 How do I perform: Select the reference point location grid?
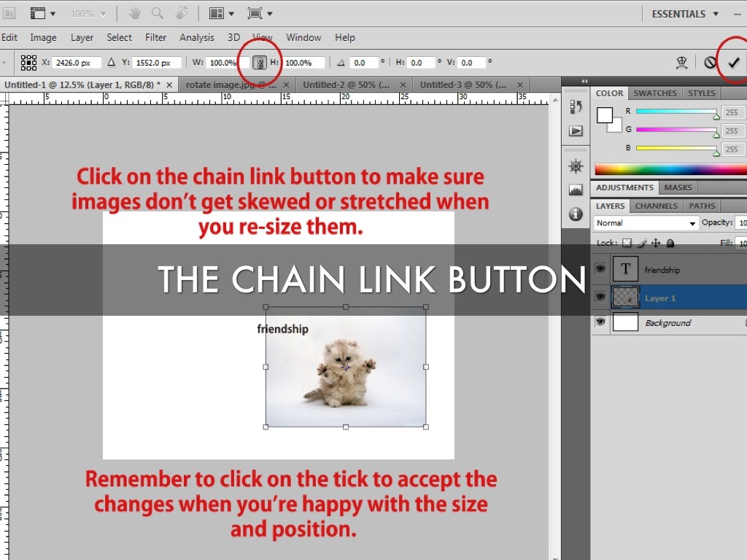click(28, 63)
